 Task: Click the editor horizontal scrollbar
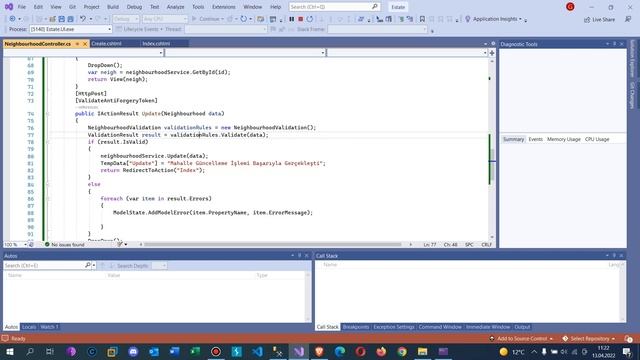click(273, 244)
